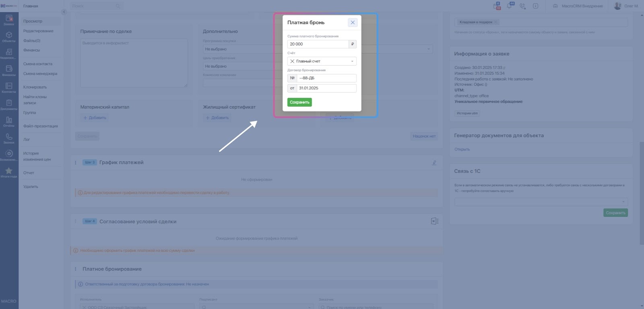
Task: Open the Объекты cube icon
Action: tap(9, 37)
